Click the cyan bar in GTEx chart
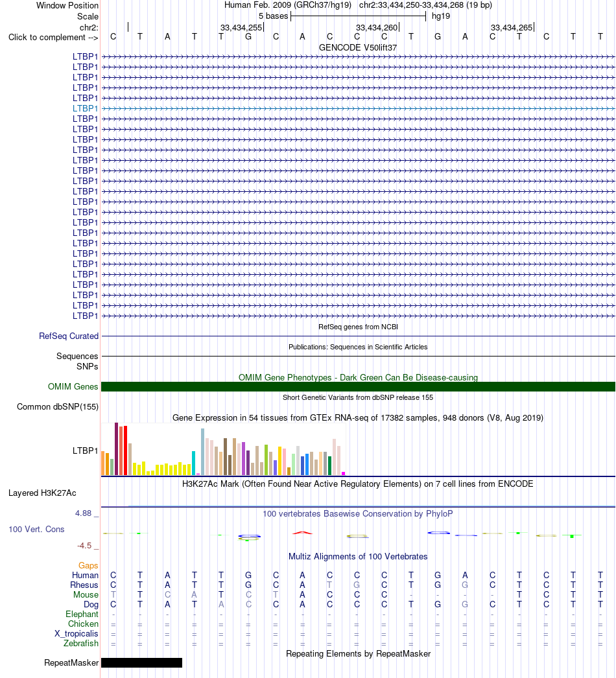Viewport: 616px width, 678px height. point(194,463)
